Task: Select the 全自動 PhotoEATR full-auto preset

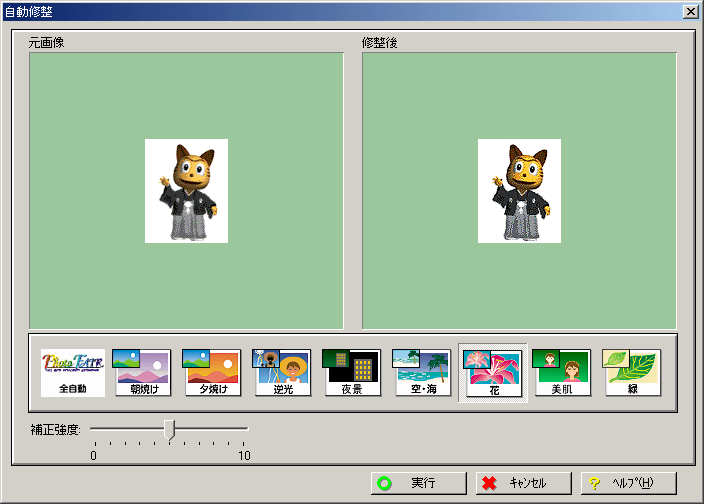Action: tap(73, 373)
